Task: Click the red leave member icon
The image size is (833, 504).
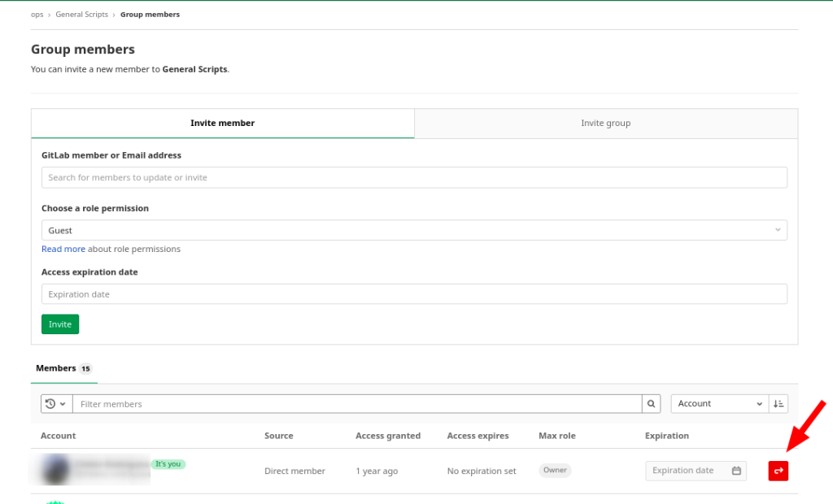Action: click(778, 471)
